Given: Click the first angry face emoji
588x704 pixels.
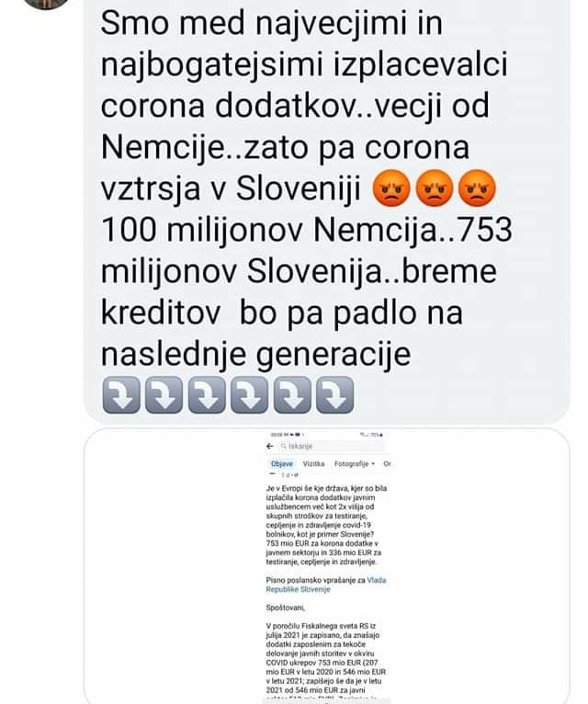Looking at the screenshot, I should (x=391, y=188).
